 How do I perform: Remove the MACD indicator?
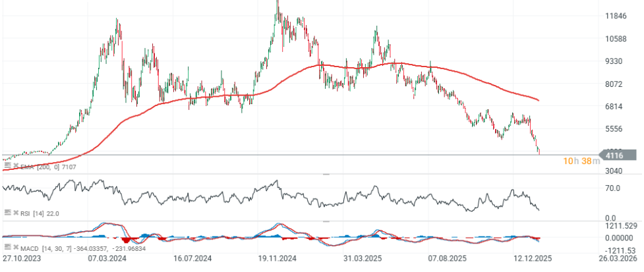tap(16, 248)
